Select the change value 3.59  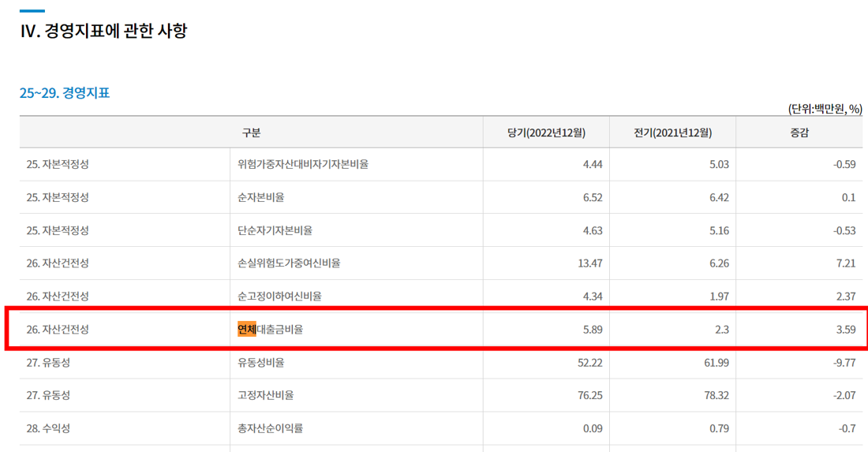point(846,330)
